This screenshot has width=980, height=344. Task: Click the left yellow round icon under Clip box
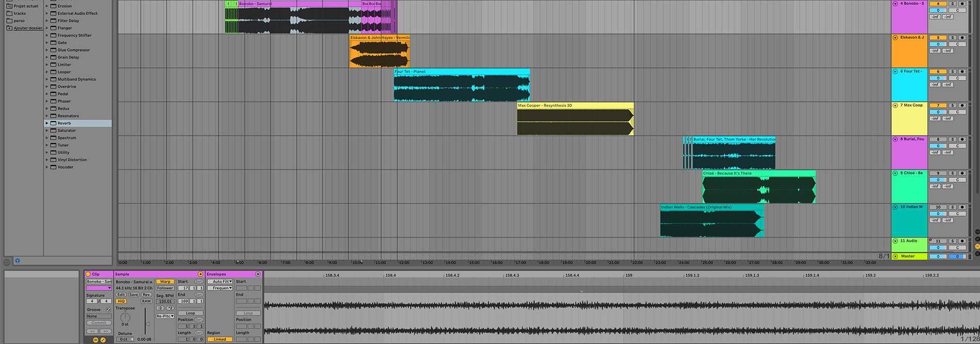coord(95,340)
